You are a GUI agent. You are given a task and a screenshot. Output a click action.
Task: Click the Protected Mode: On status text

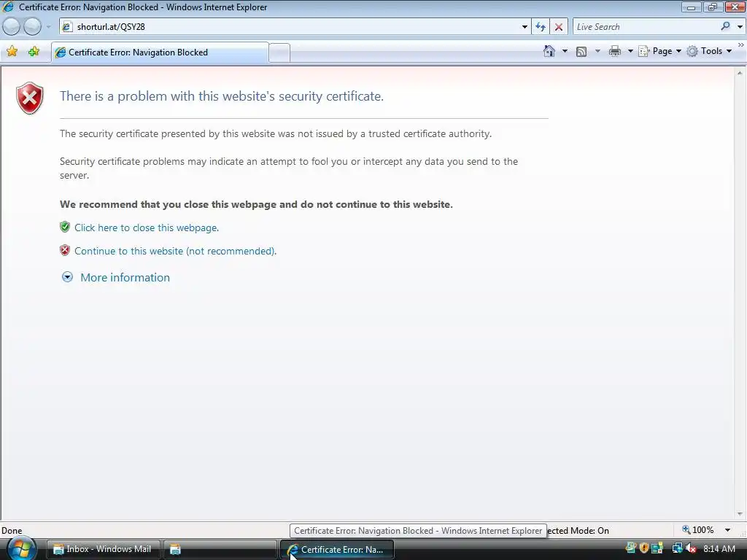pos(578,531)
